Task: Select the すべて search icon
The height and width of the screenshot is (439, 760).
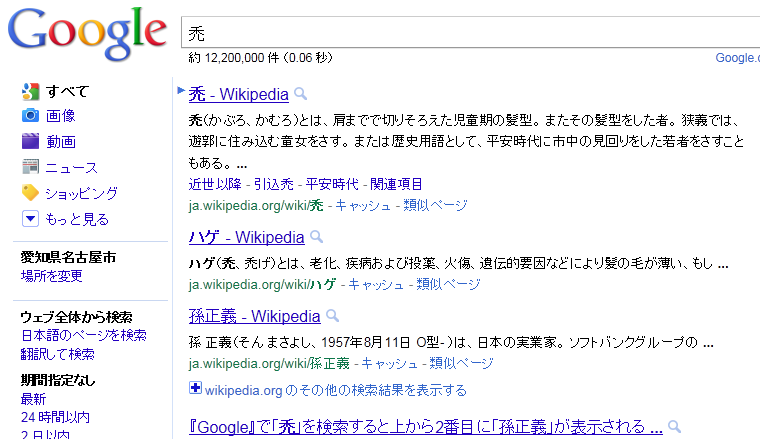Action: click(31, 91)
